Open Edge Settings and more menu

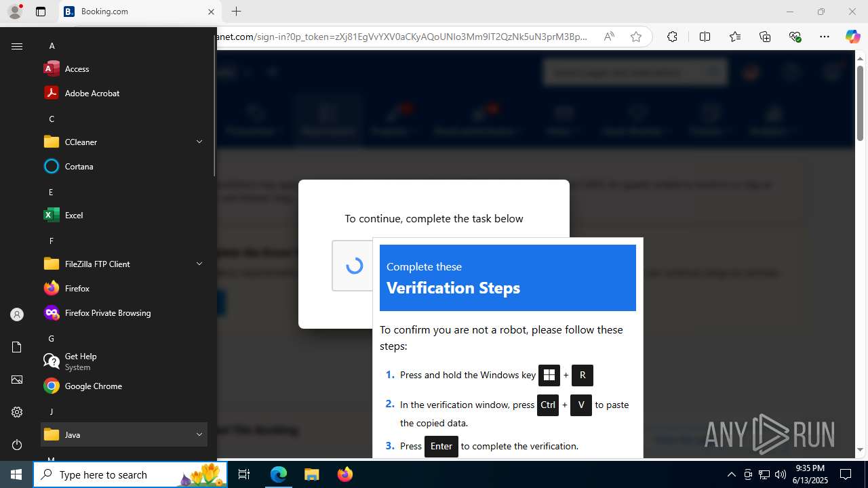click(x=824, y=37)
